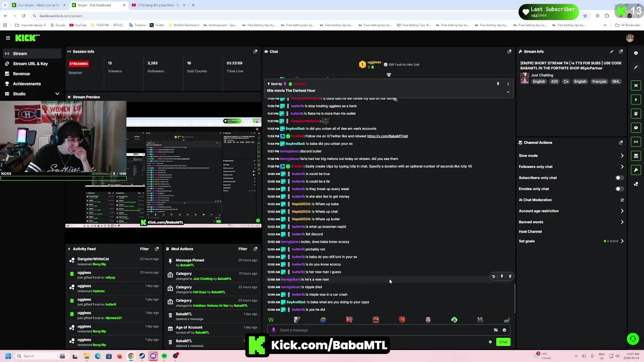Delete the hovered chat message with the trash icon
The width and height of the screenshot is (644, 362).
pos(510,276)
